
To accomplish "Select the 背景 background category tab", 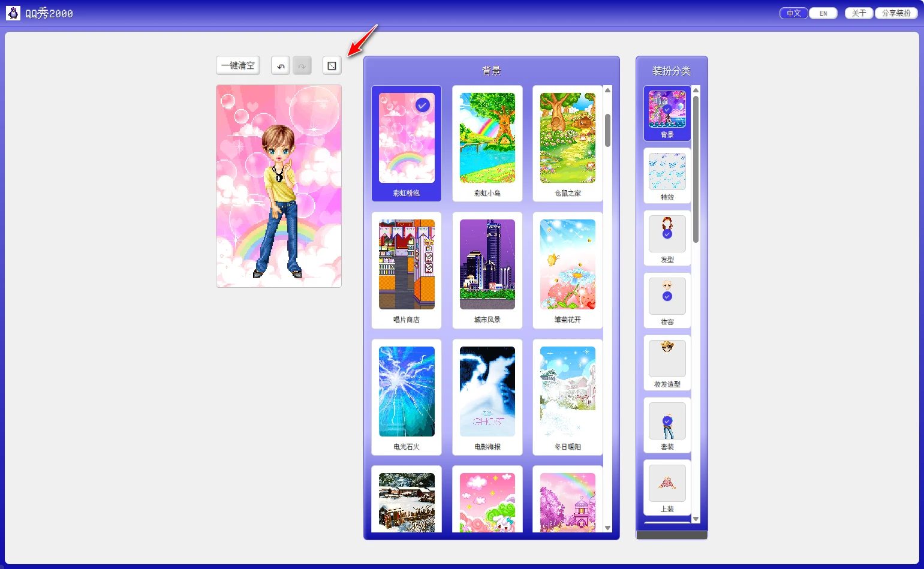I will point(667,113).
